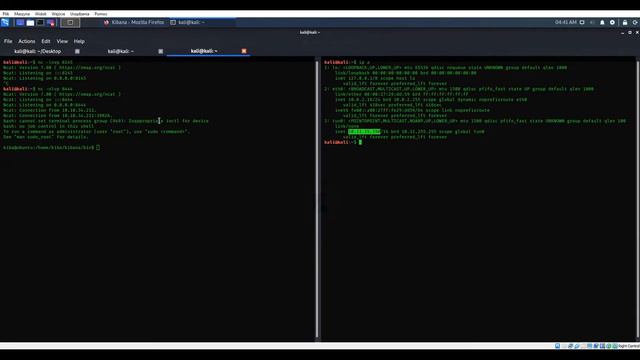This screenshot has width=640, height=360.
Task: Open the terminal Edit menu
Action: tap(46, 41)
